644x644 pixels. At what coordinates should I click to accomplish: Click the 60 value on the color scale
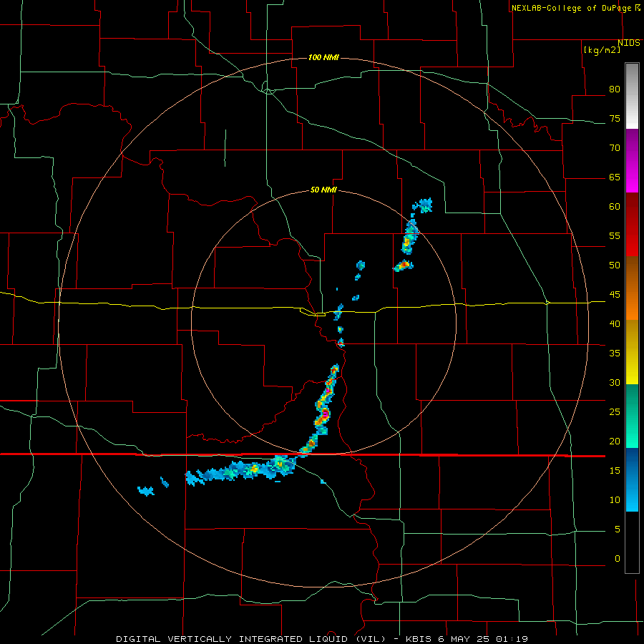(x=615, y=207)
